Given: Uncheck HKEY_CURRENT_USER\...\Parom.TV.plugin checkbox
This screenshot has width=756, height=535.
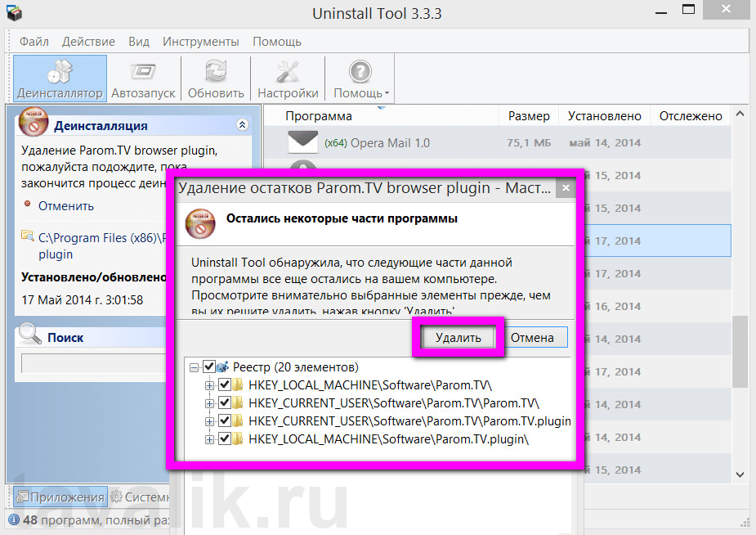Looking at the screenshot, I should (224, 420).
